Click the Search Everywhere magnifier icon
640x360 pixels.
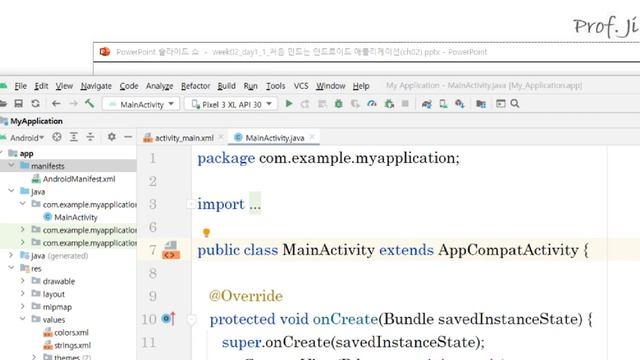[x=515, y=104]
